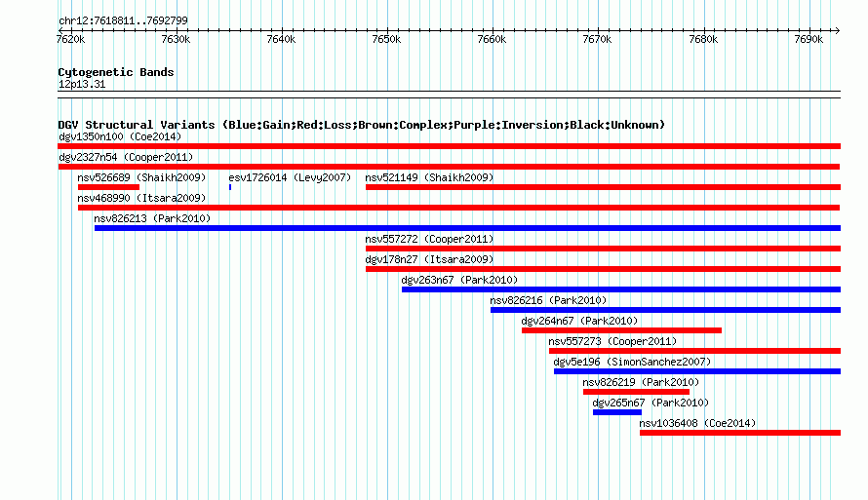Image resolution: width=868 pixels, height=500 pixels.
Task: Click the nsv526689 (Shaikh2009) label
Action: tap(141, 177)
